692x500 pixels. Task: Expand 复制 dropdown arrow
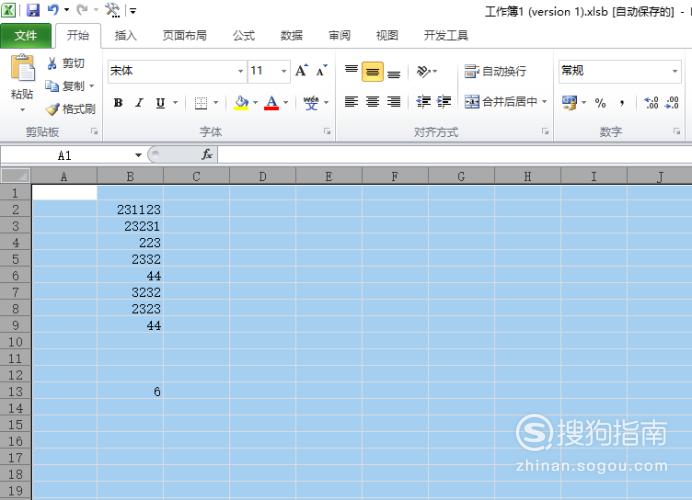pyautogui.click(x=92, y=86)
